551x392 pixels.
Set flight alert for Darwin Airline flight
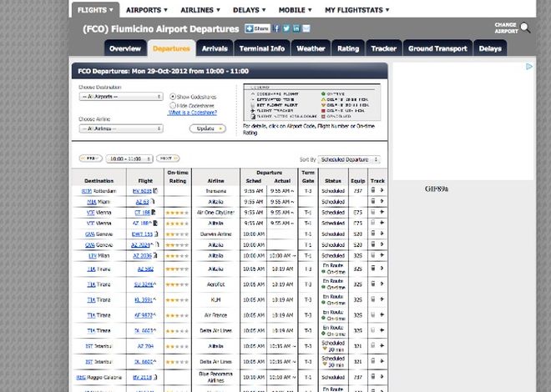pos(373,234)
